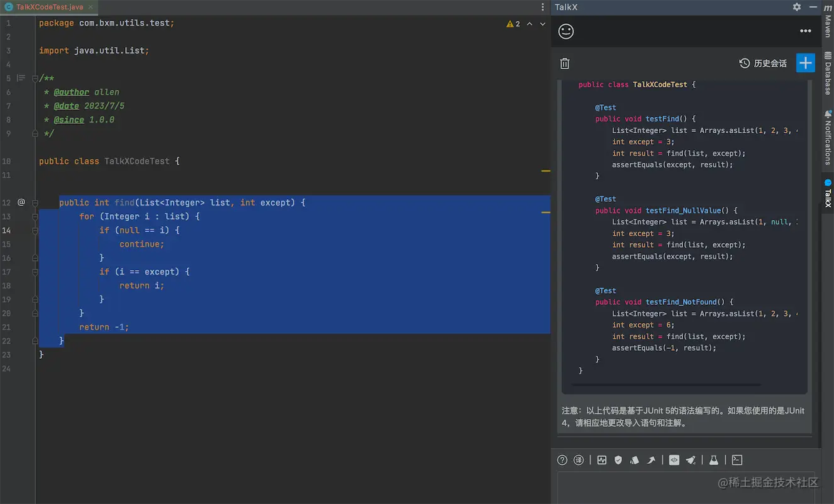Open the Notifications tool window tab

828,137
